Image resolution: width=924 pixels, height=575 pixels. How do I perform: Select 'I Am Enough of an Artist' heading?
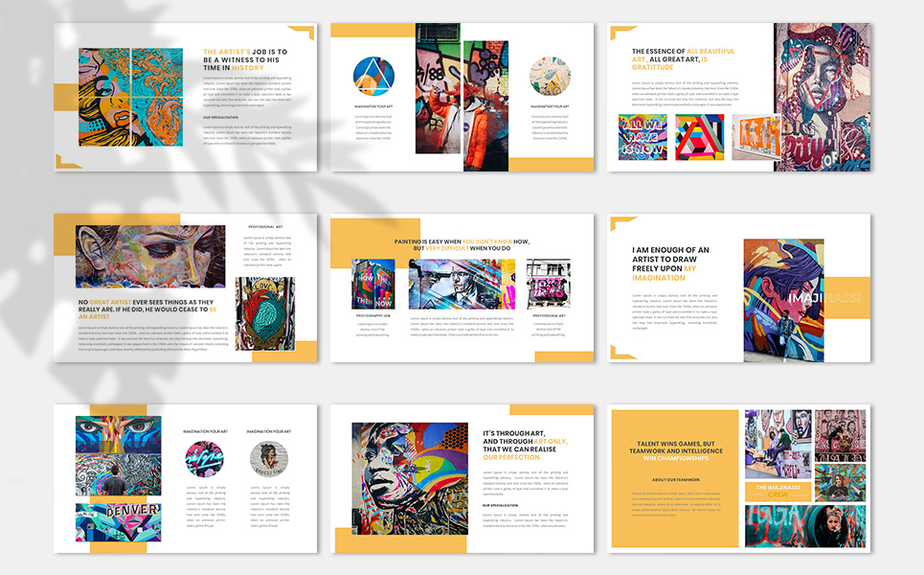670,264
